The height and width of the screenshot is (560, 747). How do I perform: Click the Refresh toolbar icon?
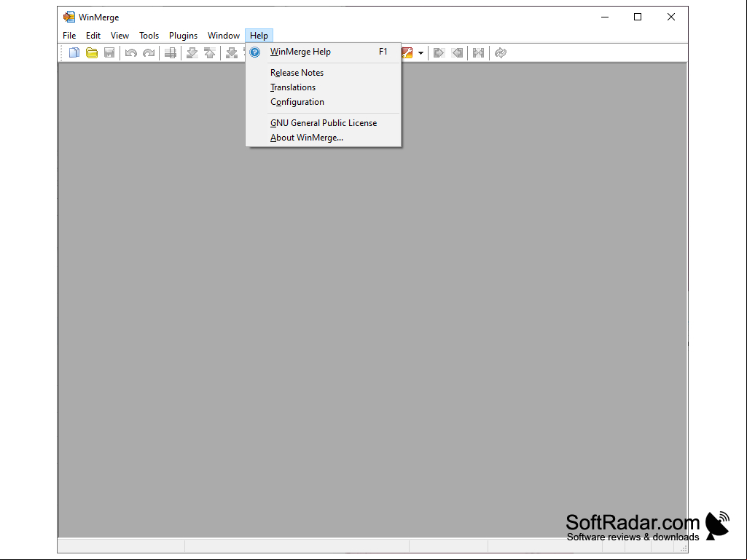[500, 53]
